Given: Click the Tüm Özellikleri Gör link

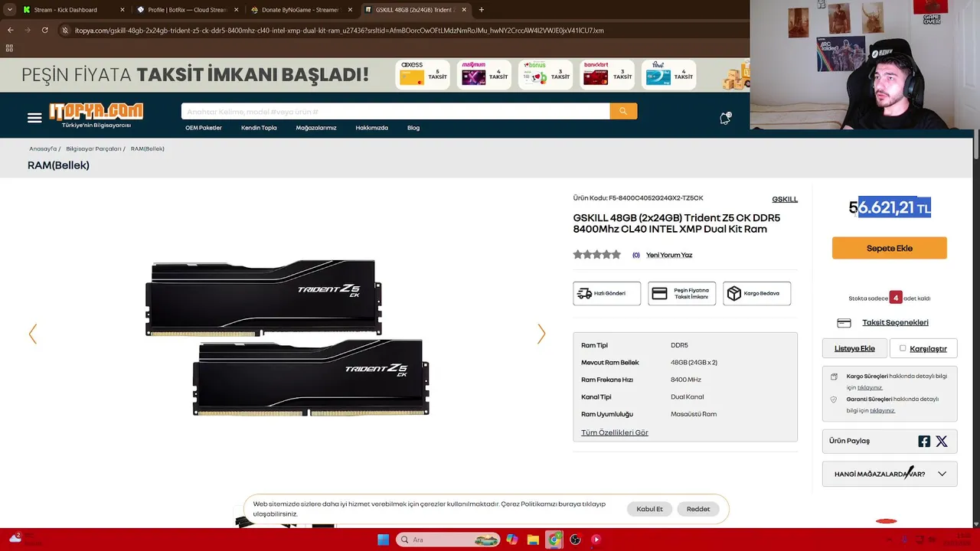Looking at the screenshot, I should point(615,432).
